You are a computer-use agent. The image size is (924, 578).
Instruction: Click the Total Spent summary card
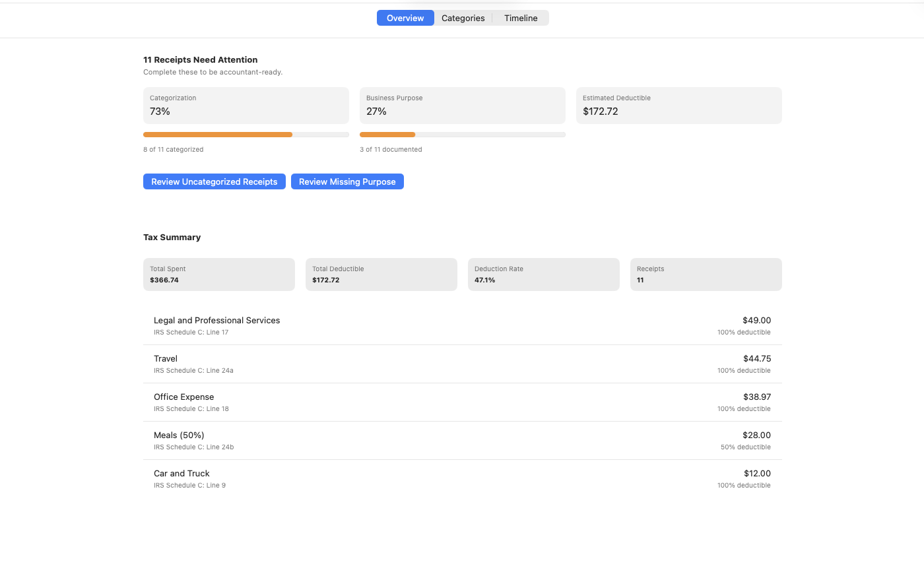218,274
